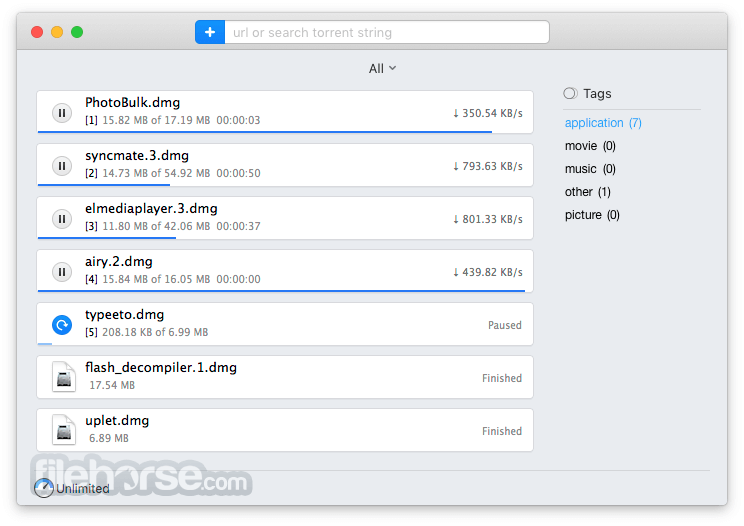Close the window with red button
This screenshot has width=744, height=526.
coord(37,32)
